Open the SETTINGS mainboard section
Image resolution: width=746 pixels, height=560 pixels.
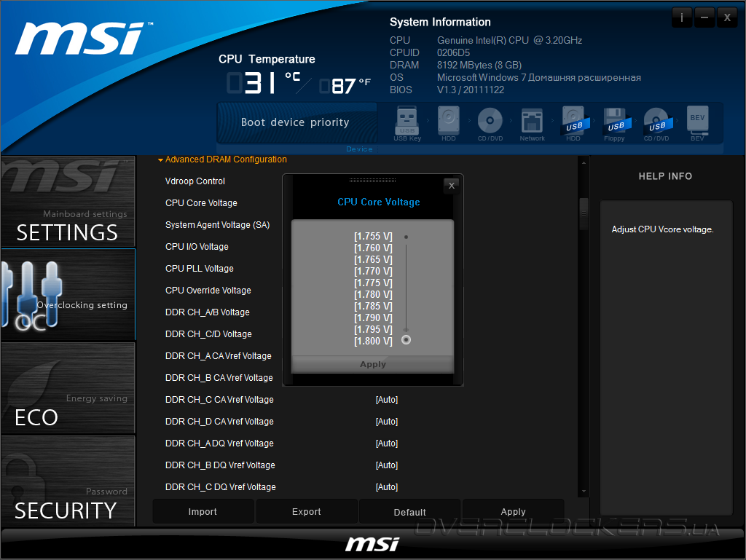tap(68, 202)
